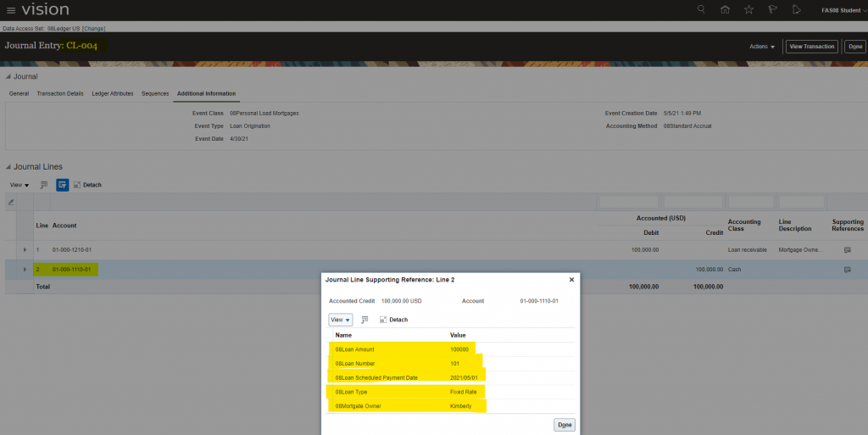This screenshot has width=868, height=435.
Task: Switch to the Ledger Attributes tab
Action: click(112, 93)
